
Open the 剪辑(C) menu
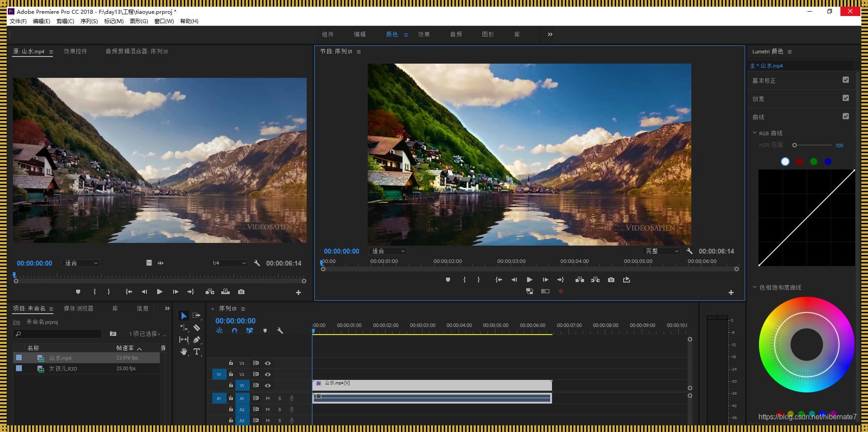click(65, 21)
